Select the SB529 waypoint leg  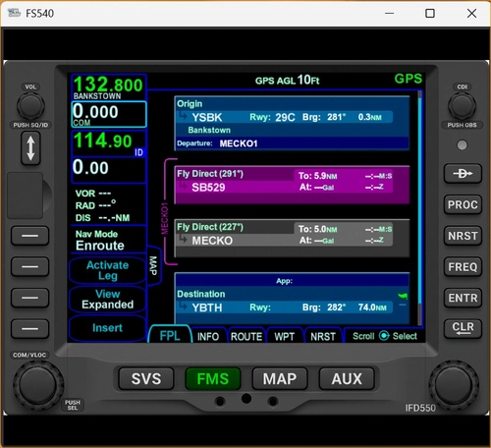[x=292, y=185]
